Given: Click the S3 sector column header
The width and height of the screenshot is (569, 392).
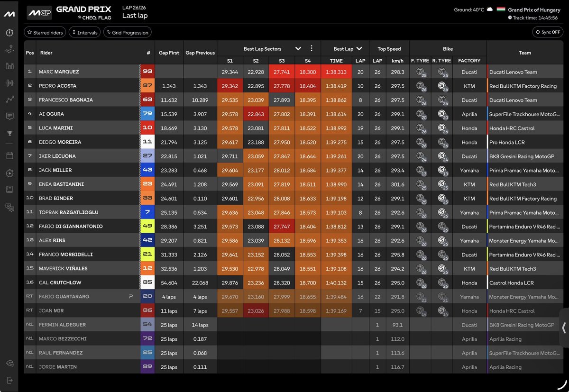Looking at the screenshot, I should click(x=282, y=61).
